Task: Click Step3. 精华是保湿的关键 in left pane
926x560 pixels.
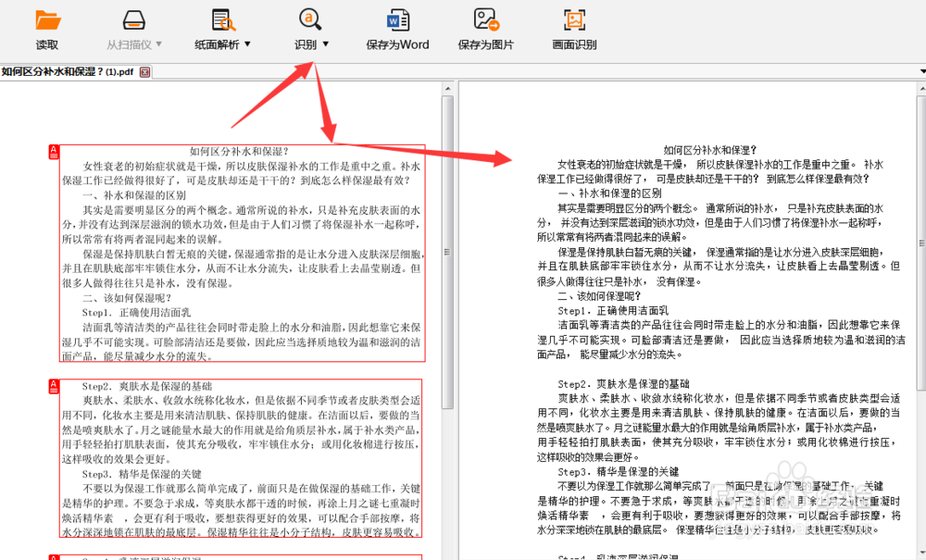Action: (x=142, y=474)
